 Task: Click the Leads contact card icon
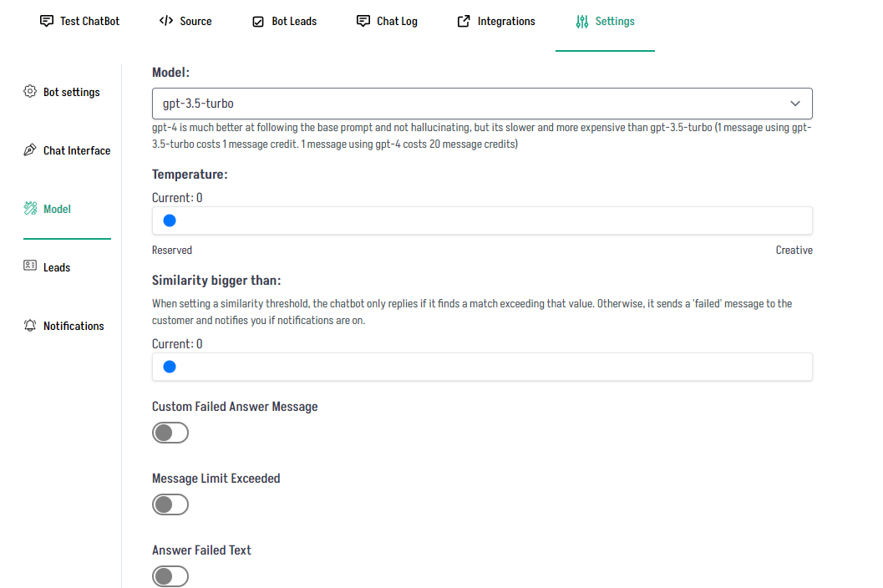point(30,266)
